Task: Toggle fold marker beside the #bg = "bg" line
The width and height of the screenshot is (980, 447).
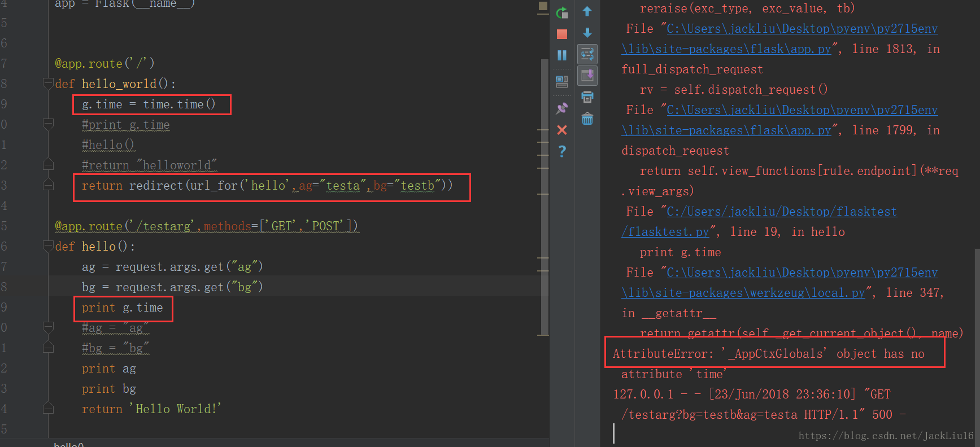Action: (48, 348)
